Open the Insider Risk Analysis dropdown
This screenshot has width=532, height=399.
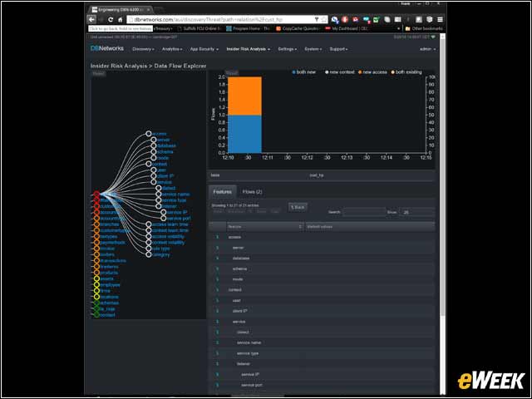pyautogui.click(x=249, y=49)
